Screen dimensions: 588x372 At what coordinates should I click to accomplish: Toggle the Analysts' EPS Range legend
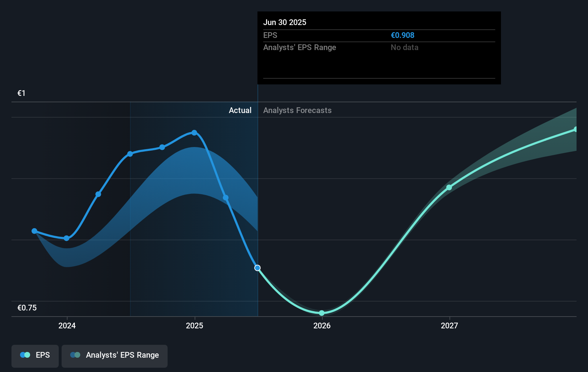coord(115,356)
